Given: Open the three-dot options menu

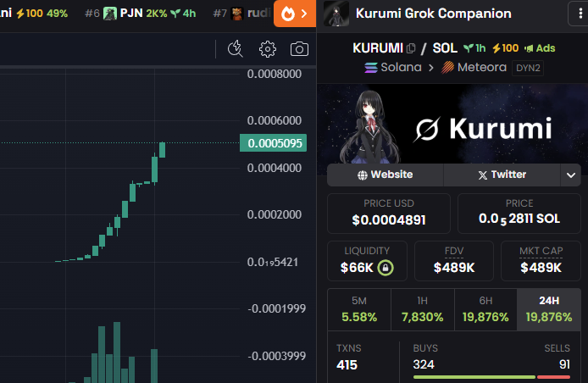Looking at the screenshot, I should click(x=580, y=14).
